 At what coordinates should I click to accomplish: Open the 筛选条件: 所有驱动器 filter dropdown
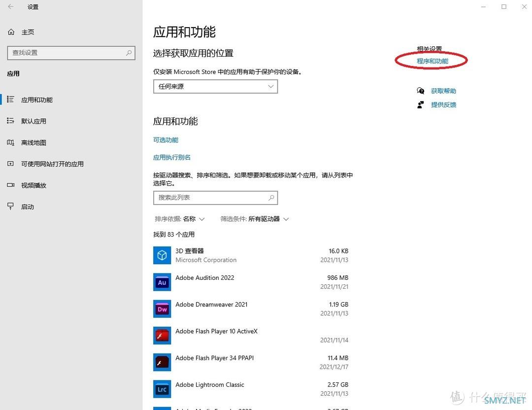coord(255,219)
